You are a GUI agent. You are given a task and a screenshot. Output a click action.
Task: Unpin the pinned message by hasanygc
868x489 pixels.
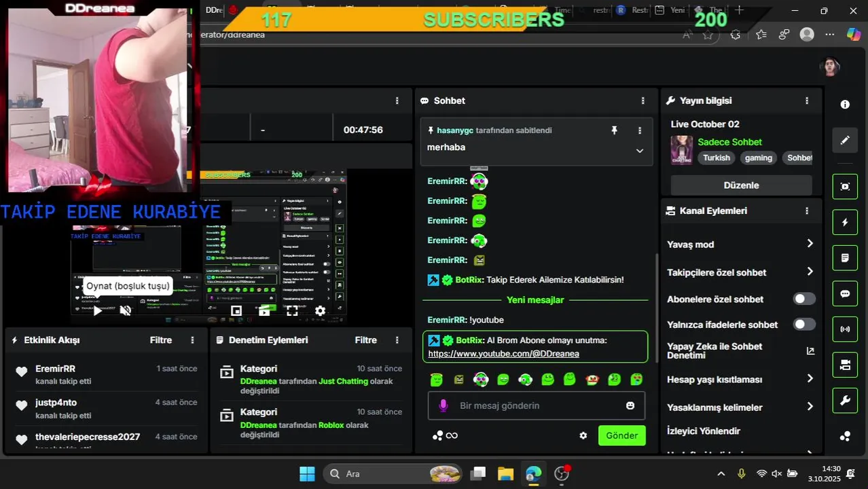point(615,130)
